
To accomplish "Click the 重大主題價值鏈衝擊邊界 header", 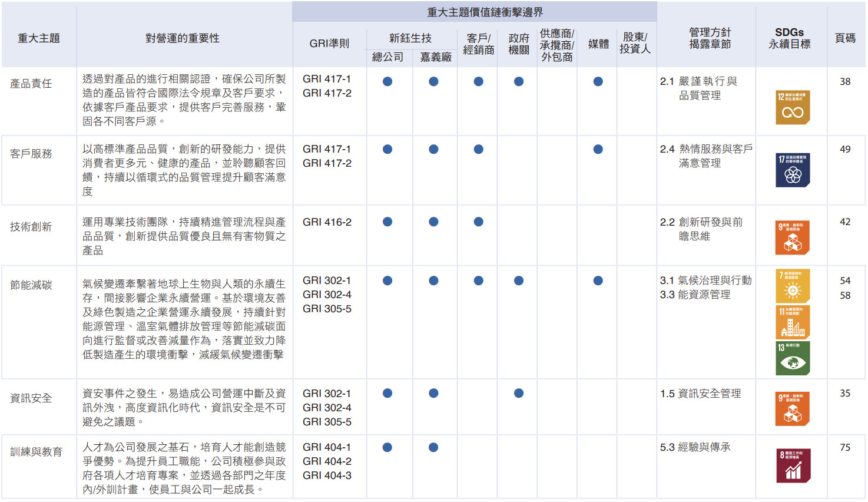I will pyautogui.click(x=485, y=12).
